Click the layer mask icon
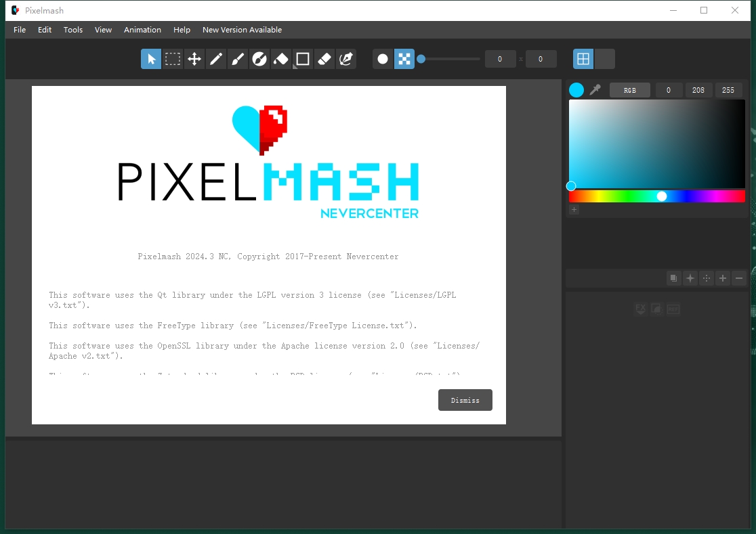This screenshot has height=534, width=756. [x=656, y=309]
